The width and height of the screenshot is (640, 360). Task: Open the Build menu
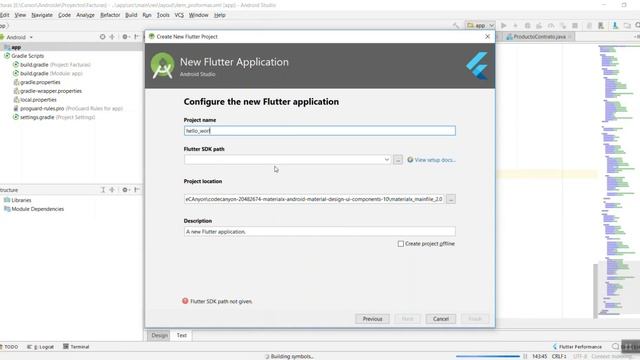(x=131, y=15)
